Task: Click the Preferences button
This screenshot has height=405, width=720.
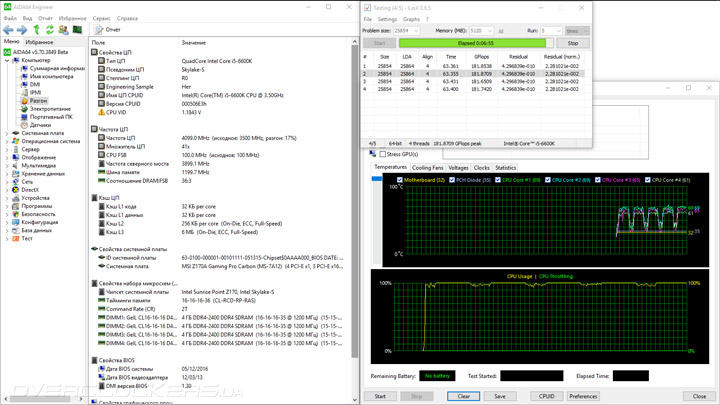Action: pyautogui.click(x=583, y=396)
